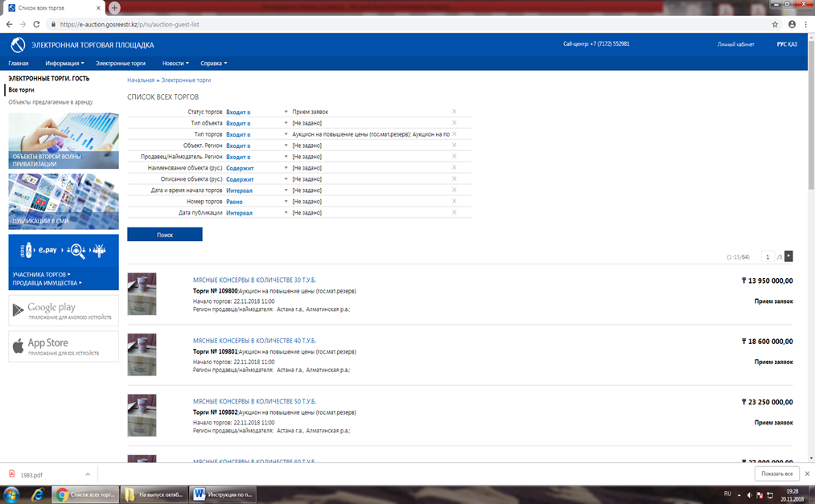Open Word document Инструкция in taskbar
Viewport: 815px width, 504px height.
point(223,494)
